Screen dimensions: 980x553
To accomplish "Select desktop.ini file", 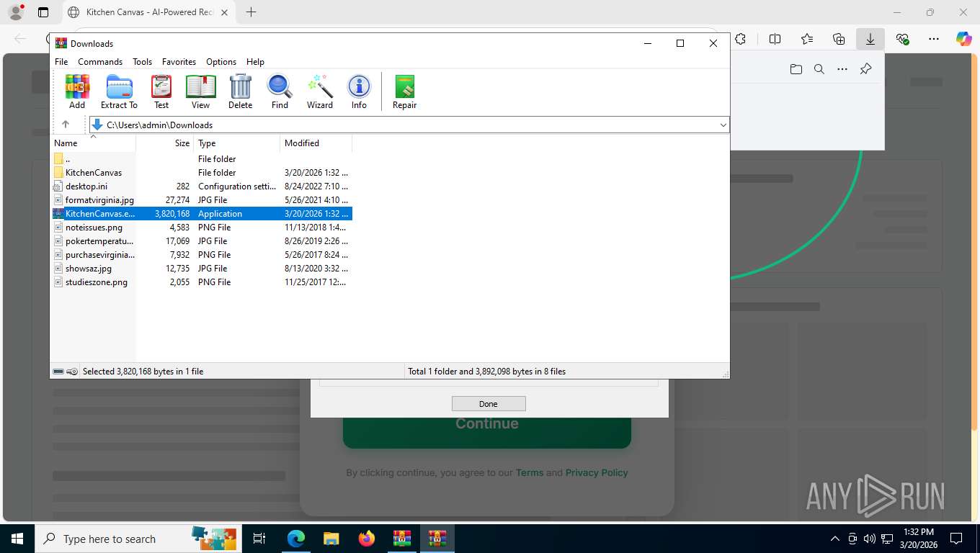I will point(202,186).
